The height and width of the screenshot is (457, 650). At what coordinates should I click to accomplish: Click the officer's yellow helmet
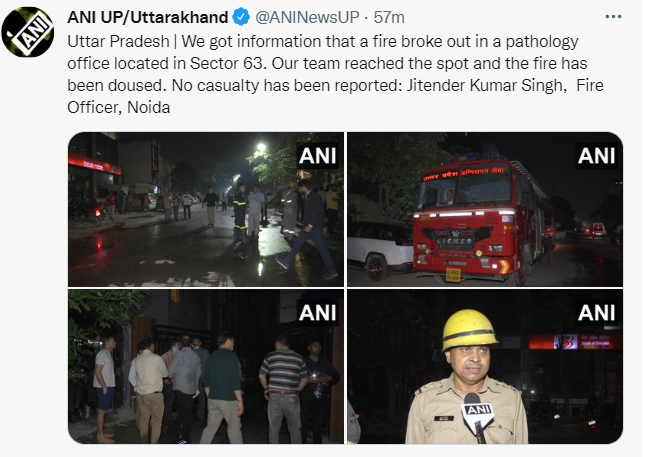click(468, 329)
